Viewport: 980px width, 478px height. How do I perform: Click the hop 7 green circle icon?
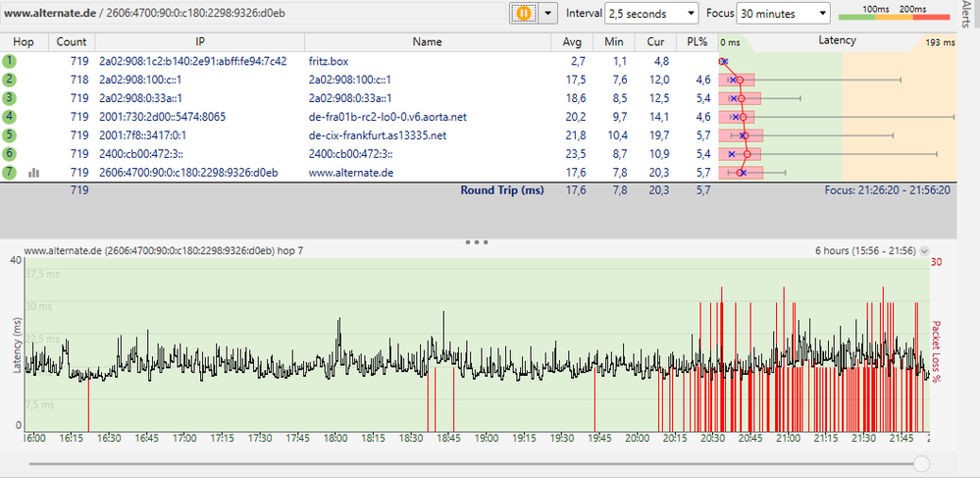(x=10, y=173)
